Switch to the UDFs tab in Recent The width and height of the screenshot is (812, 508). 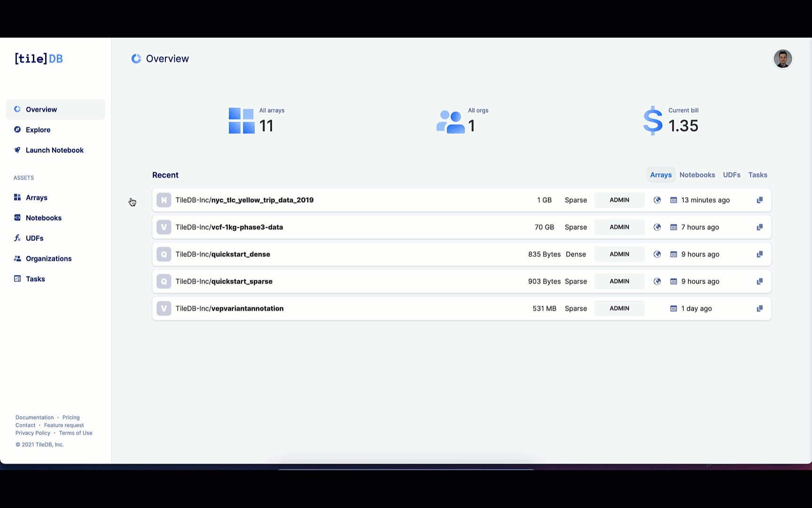click(732, 175)
